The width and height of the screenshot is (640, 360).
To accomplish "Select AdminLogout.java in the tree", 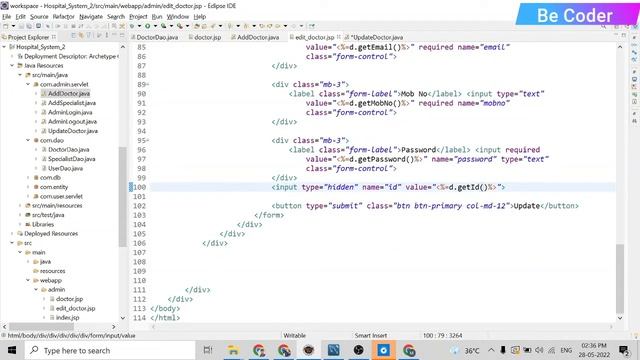I will click(72, 122).
